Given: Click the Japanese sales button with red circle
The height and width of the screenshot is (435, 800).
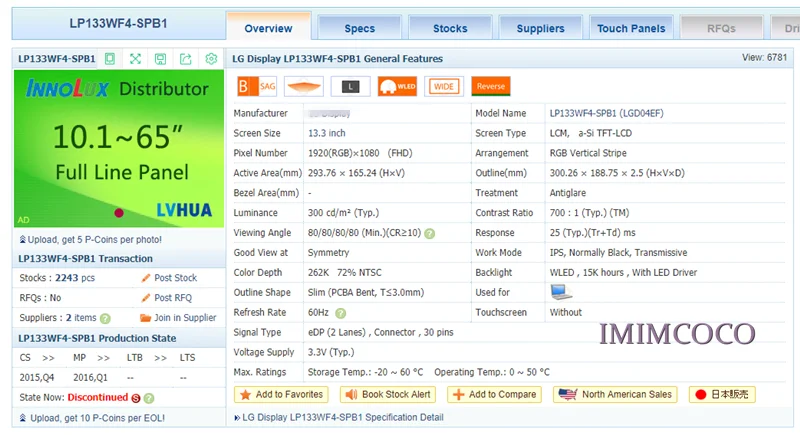Looking at the screenshot, I should 722,395.
